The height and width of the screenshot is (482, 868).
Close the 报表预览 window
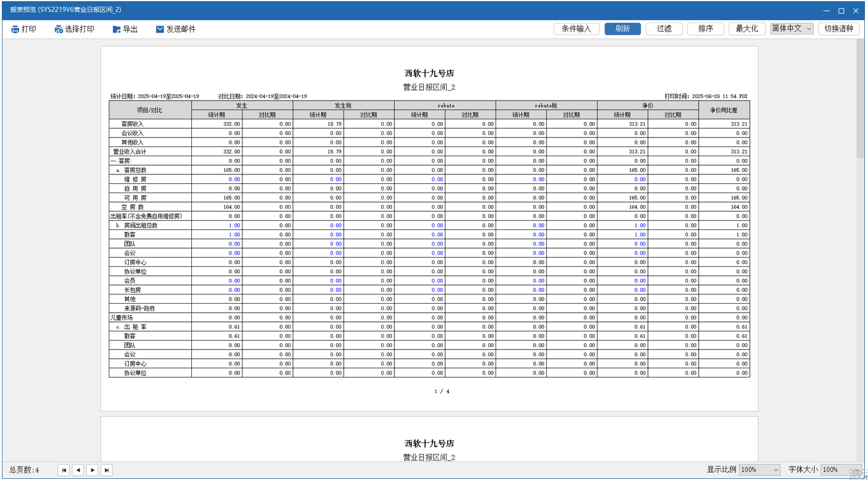(856, 11)
